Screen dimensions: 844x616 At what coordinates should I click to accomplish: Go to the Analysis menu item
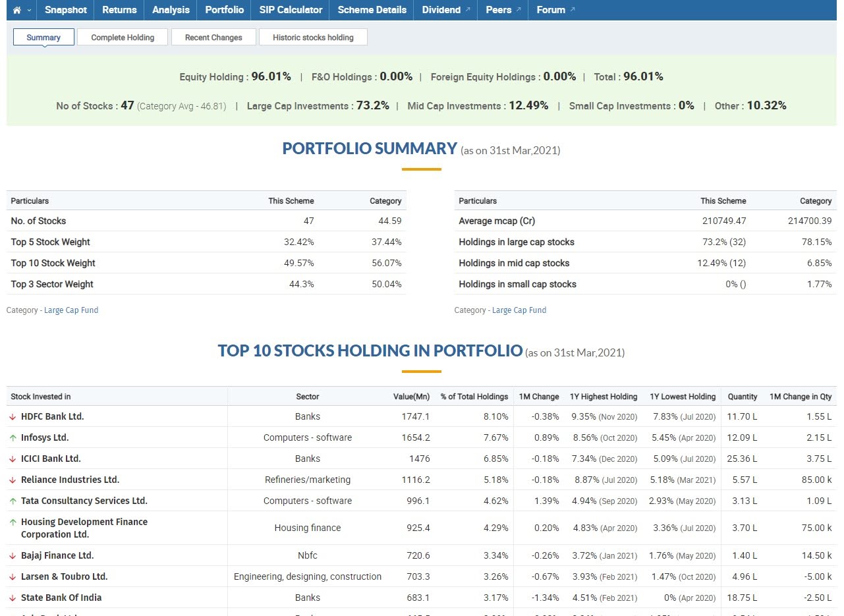point(171,10)
